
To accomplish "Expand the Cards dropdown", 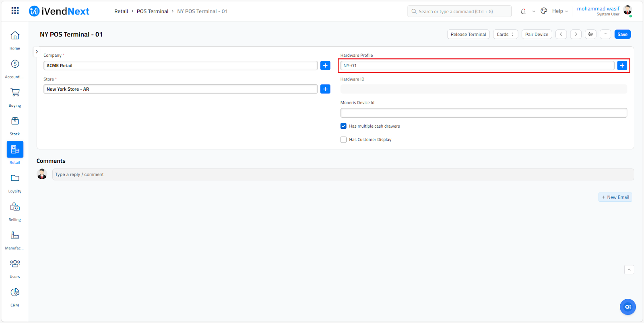I will (x=506, y=34).
